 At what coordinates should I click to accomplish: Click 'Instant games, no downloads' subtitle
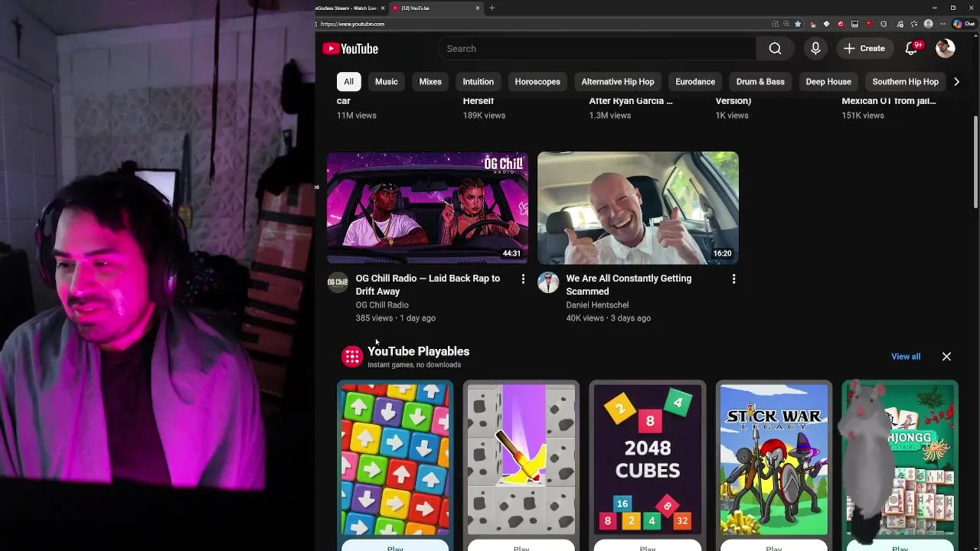(414, 365)
